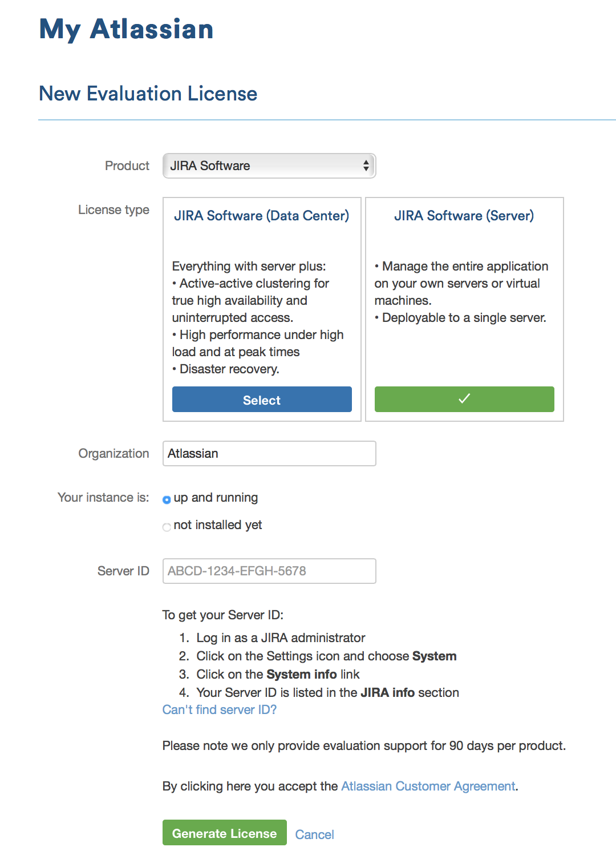This screenshot has width=616, height=863.
Task: Click the JIRA Software (Server) heading
Action: 464,216
